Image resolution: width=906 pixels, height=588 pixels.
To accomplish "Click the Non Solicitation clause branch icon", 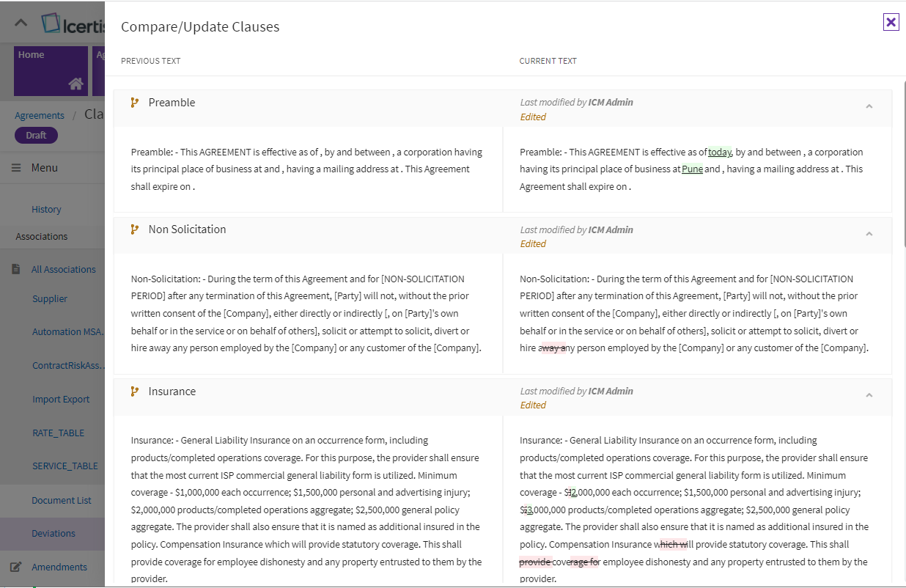I will (x=134, y=229).
